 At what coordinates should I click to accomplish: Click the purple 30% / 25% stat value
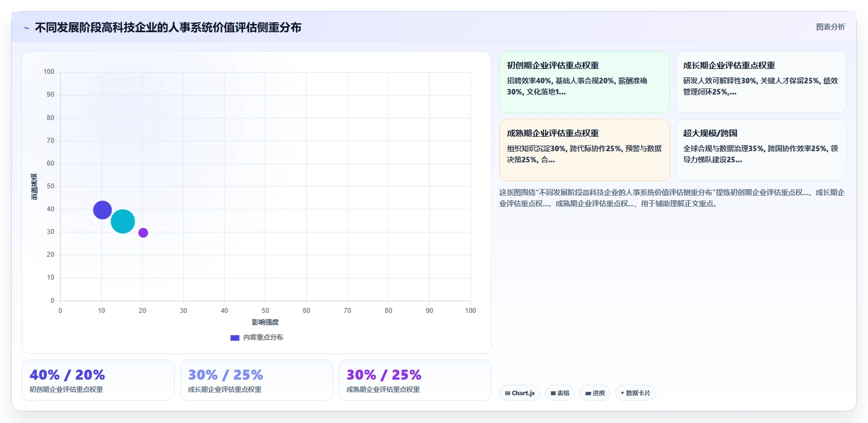coord(384,375)
